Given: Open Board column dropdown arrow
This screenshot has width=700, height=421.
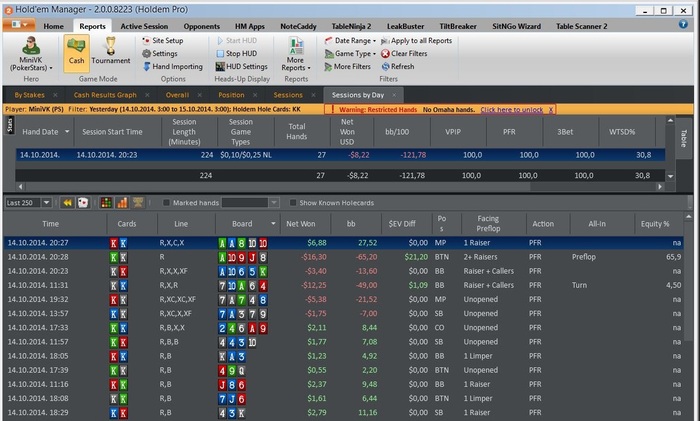Looking at the screenshot, I should [273, 224].
